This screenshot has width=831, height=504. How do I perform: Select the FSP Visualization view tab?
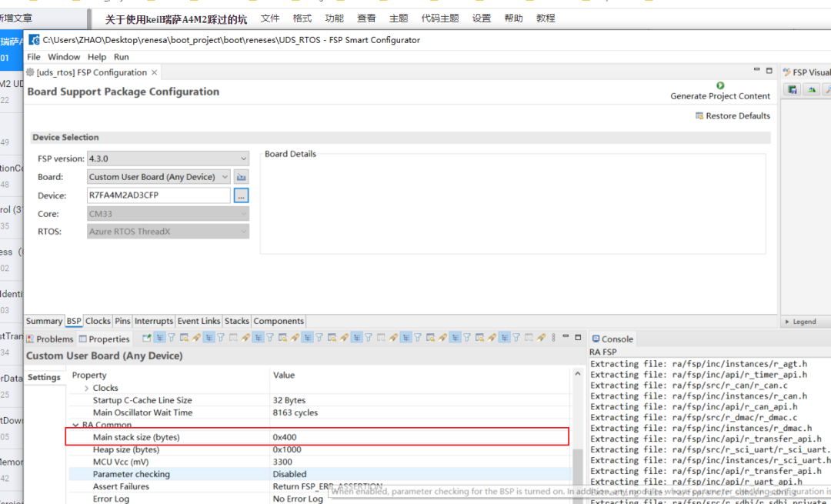tap(806, 72)
